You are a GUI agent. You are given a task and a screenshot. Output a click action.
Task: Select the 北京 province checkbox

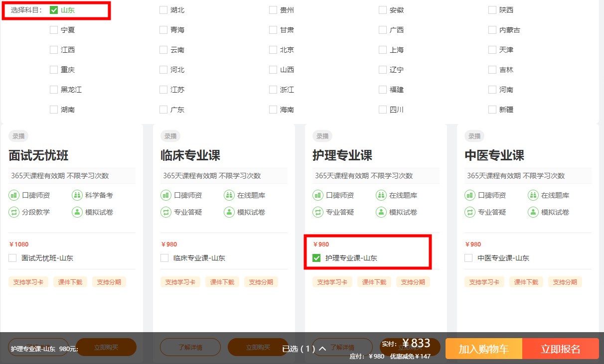[x=273, y=50]
